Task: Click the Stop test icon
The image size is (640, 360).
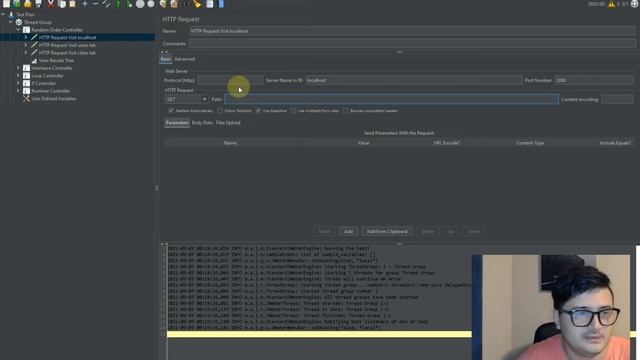Action: tap(140, 4)
